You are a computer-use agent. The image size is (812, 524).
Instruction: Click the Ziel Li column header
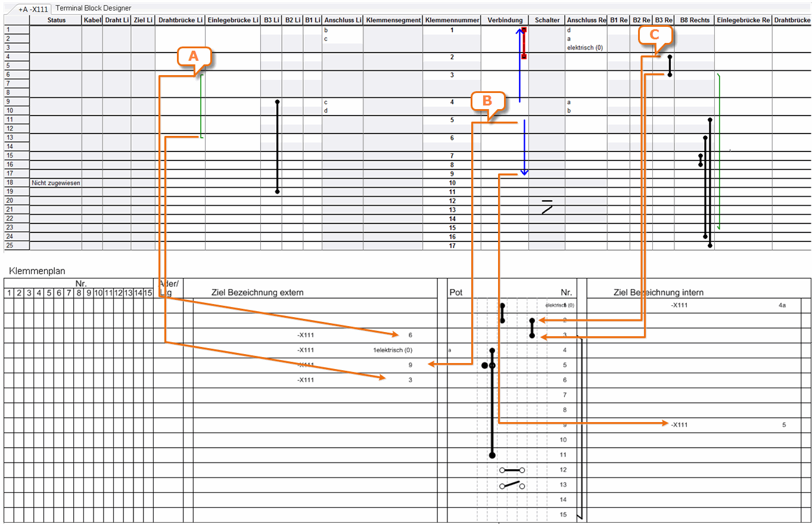(143, 20)
